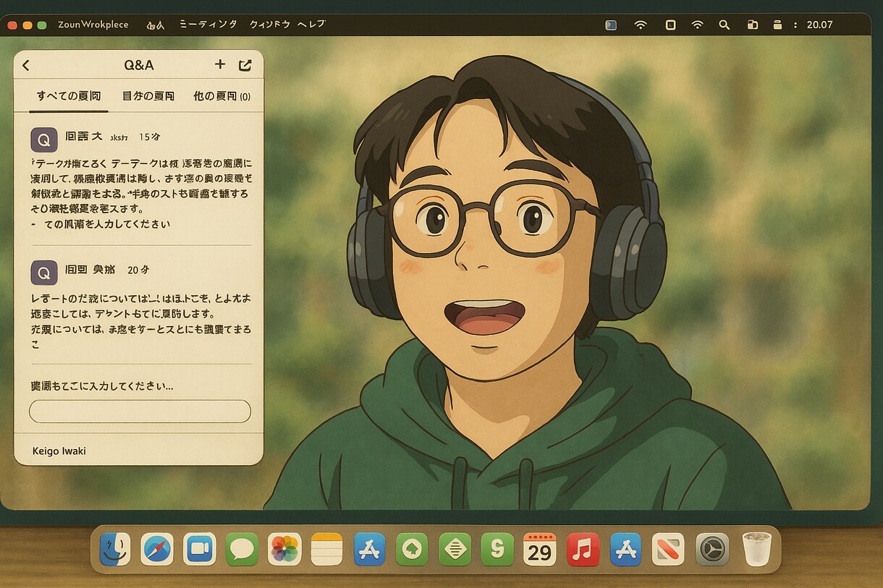
Task: Open the yellow Notes app in dock
Action: pos(326,549)
